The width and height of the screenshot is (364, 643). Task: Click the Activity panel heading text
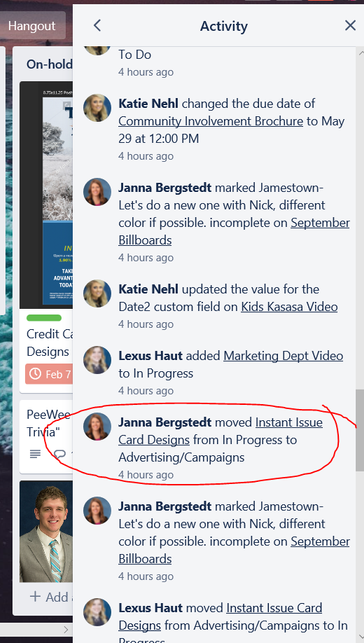[224, 26]
